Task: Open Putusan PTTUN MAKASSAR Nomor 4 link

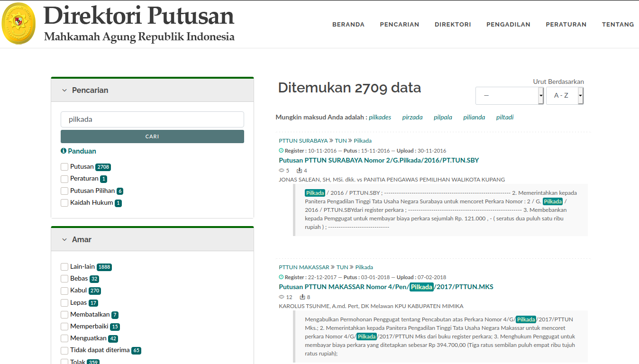Action: coord(386,287)
